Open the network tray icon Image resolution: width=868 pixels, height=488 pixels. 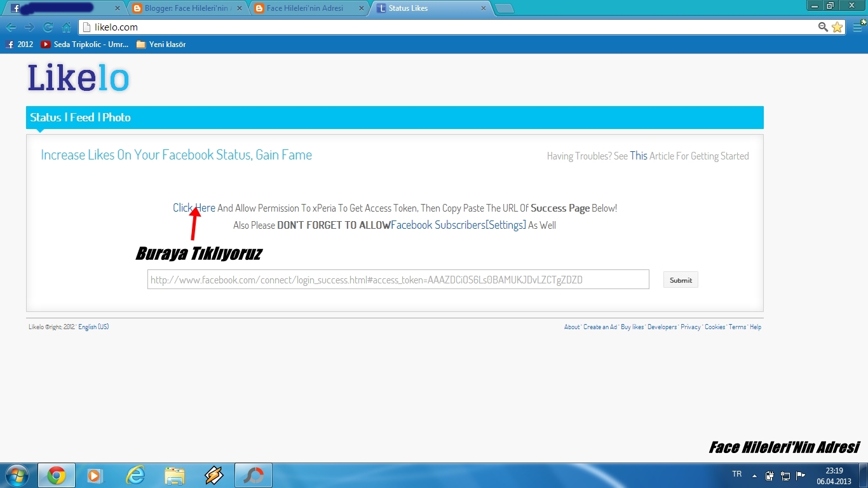coord(785,475)
